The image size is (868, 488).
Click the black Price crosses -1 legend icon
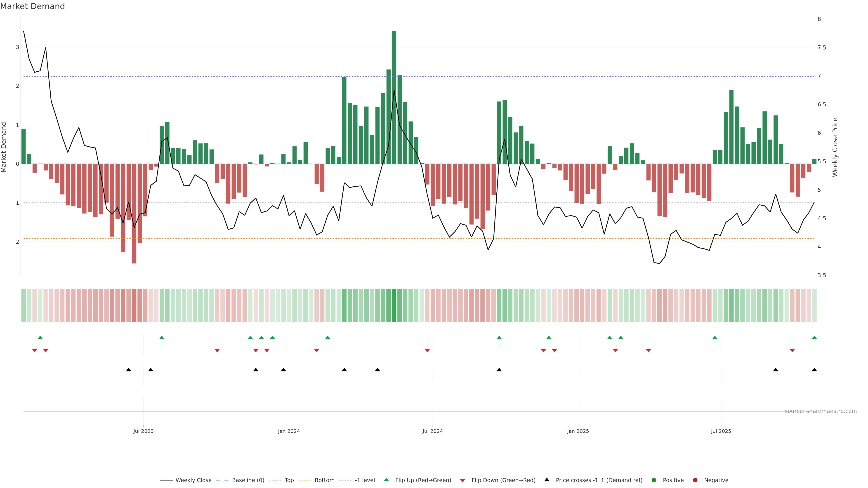[x=547, y=480]
